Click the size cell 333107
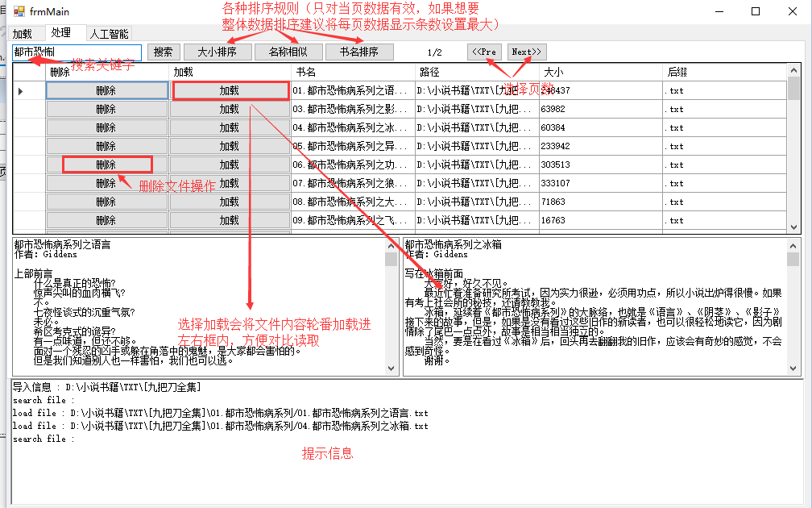The image size is (812, 508). [x=599, y=184]
